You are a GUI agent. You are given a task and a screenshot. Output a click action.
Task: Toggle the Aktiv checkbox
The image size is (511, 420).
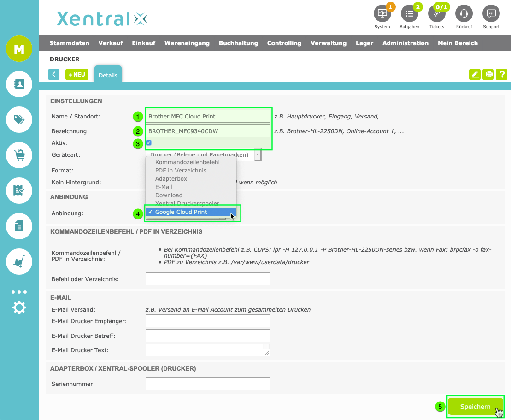point(149,143)
